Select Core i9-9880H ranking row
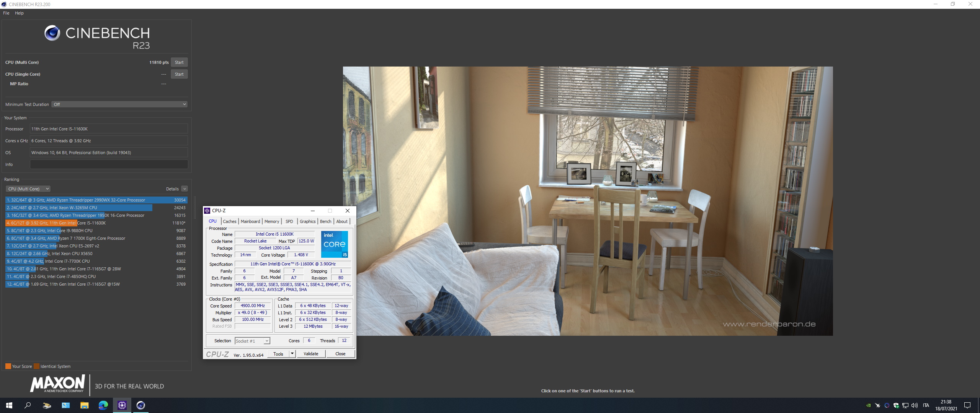Image resolution: width=980 pixels, height=413 pixels. pyautogui.click(x=96, y=231)
